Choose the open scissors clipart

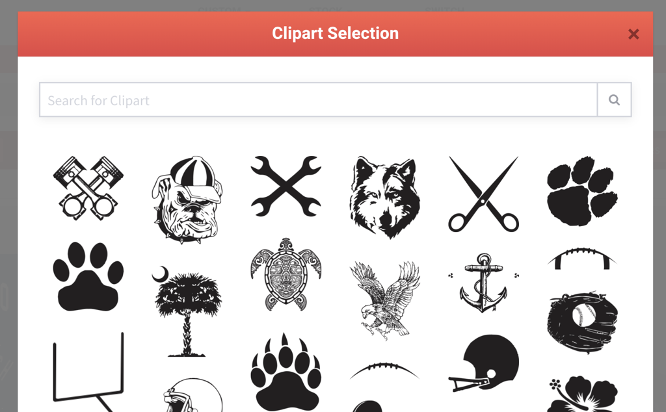(483, 194)
